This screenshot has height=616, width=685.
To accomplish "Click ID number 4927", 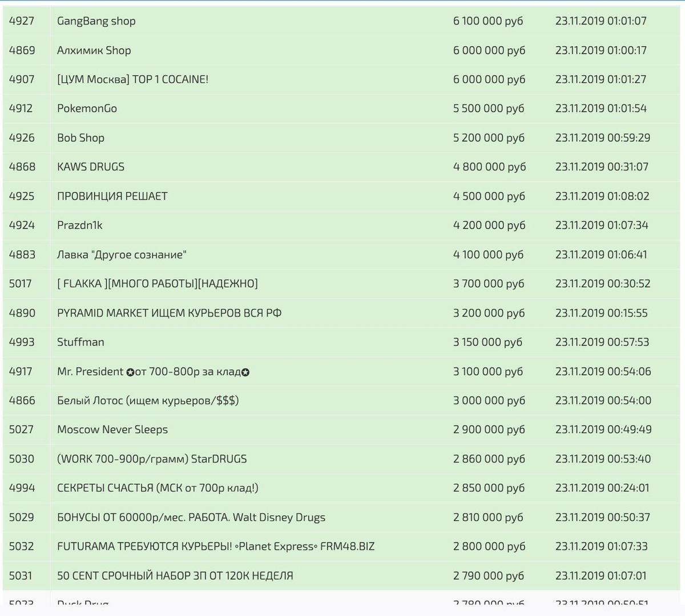I will click(x=22, y=21).
